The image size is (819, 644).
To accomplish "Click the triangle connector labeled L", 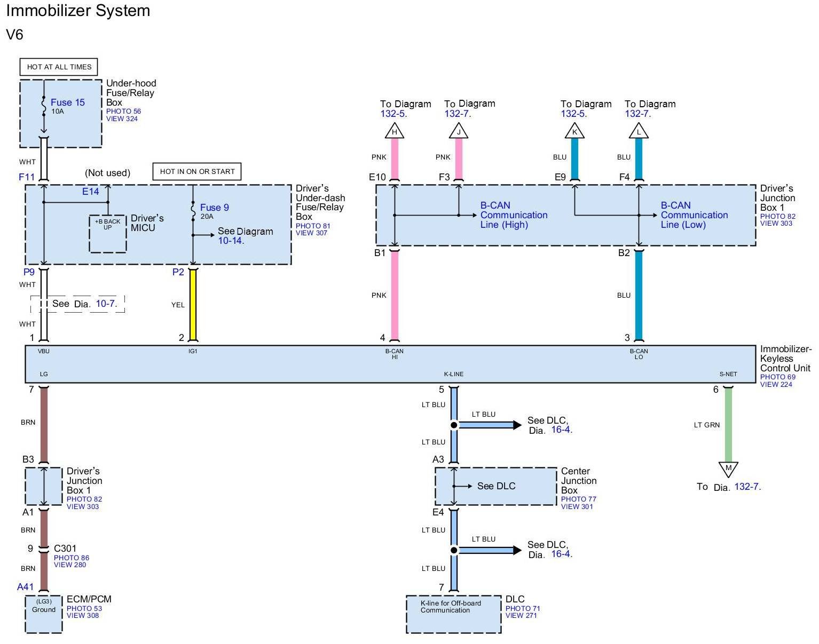I will coord(639,131).
